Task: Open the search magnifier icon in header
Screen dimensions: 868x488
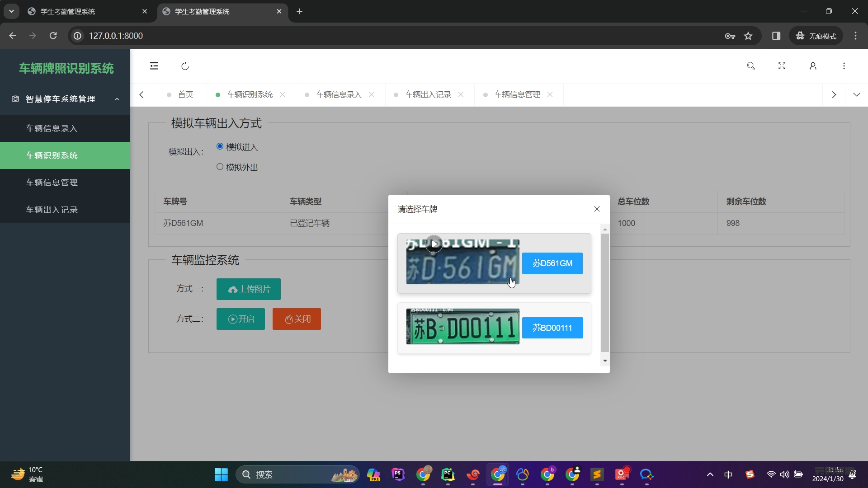Action: (751, 66)
